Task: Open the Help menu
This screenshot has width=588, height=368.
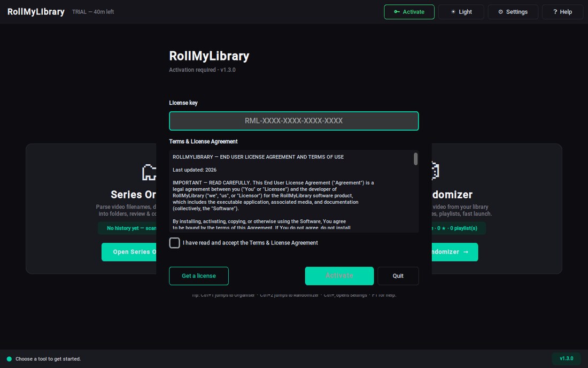Action: coord(562,12)
